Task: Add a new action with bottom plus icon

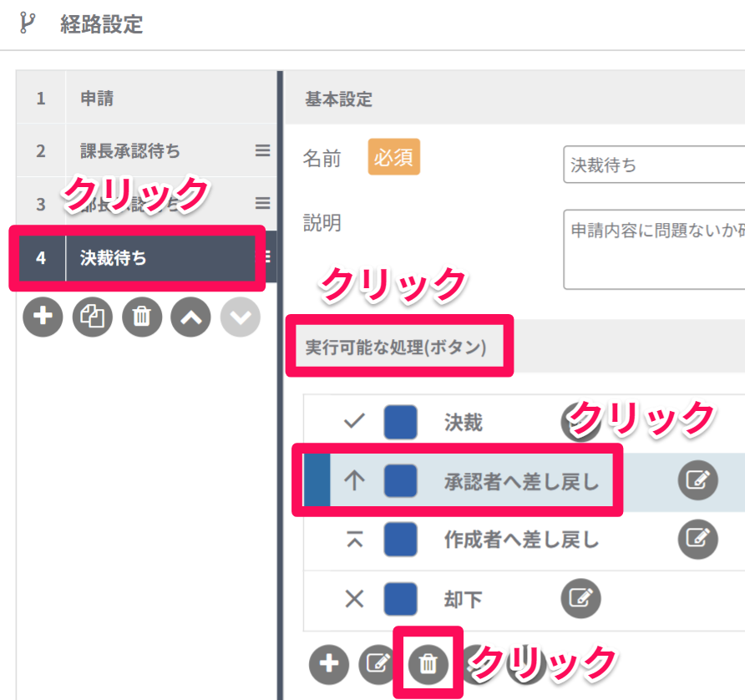Action: click(329, 664)
